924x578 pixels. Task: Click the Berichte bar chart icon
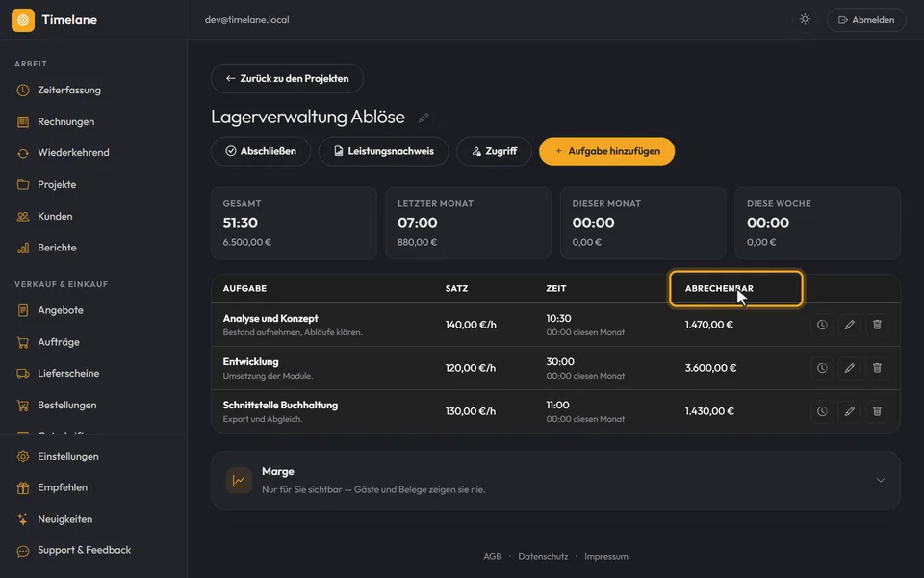(x=23, y=248)
